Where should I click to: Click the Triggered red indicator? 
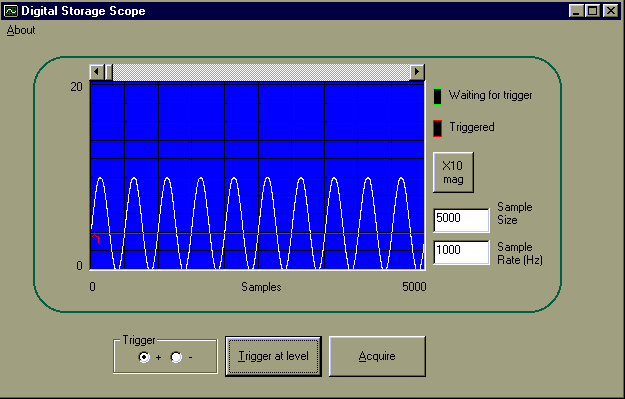(x=437, y=128)
